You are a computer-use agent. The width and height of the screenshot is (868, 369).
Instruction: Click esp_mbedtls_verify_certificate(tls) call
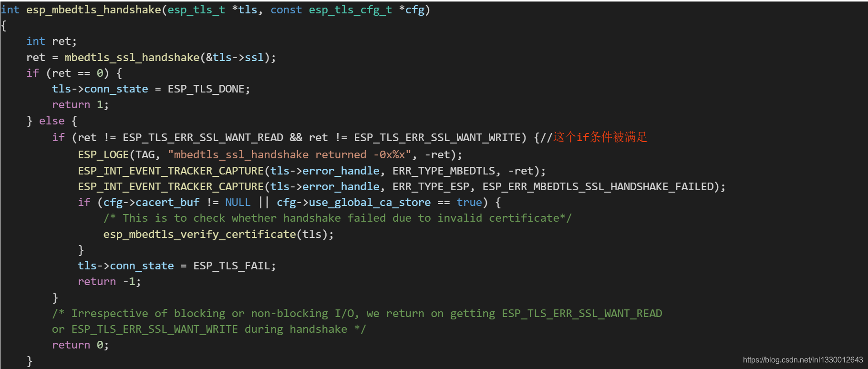coord(218,235)
